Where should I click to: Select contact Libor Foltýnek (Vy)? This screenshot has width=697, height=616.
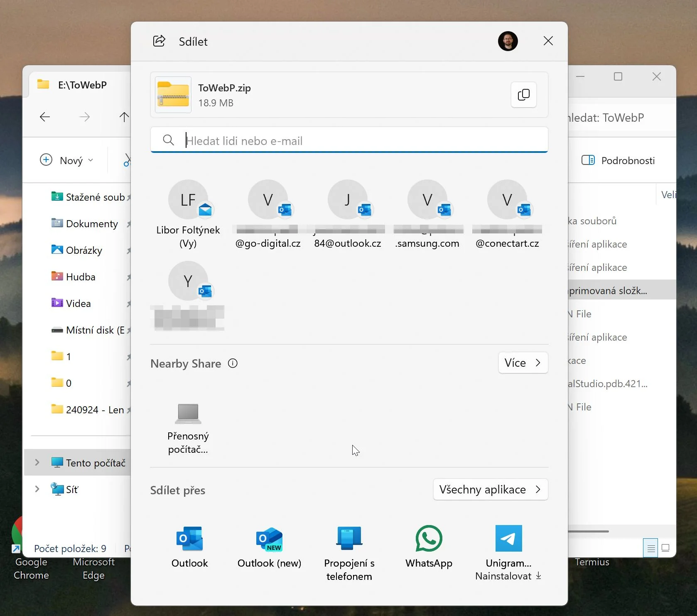[x=188, y=214]
